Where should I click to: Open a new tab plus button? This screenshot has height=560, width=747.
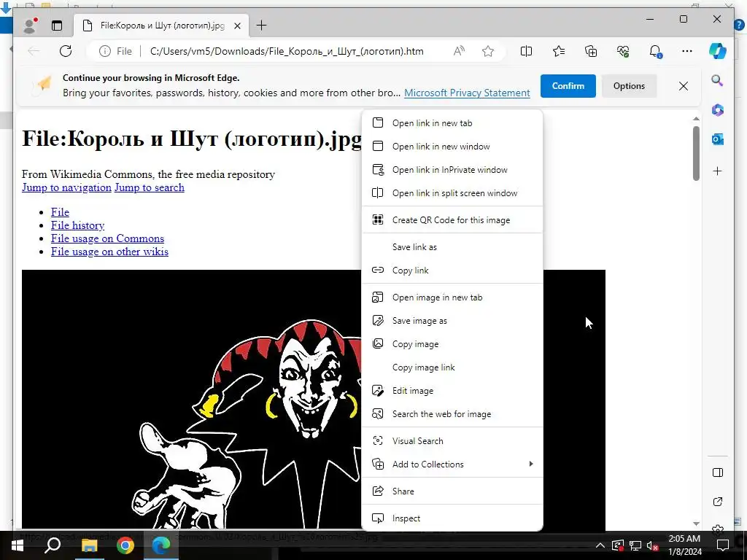(262, 26)
